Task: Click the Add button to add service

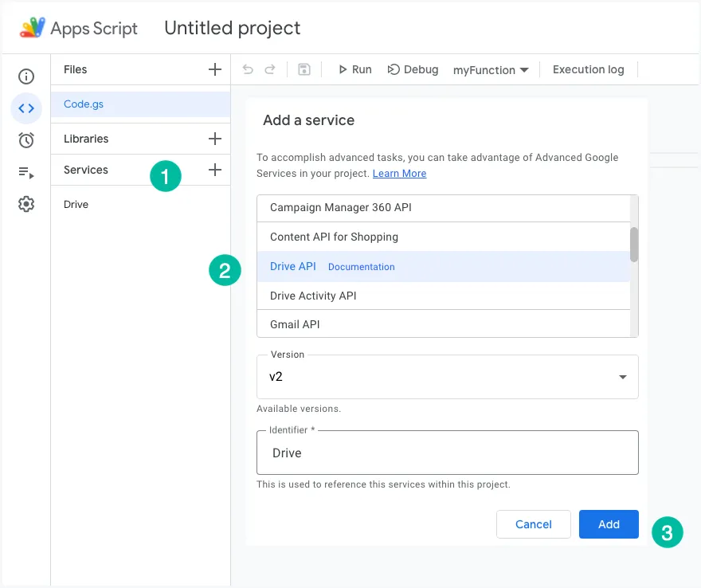Action: pyautogui.click(x=609, y=524)
